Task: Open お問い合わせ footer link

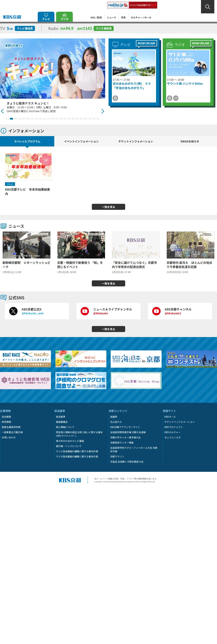Action: pyautogui.click(x=9, y=437)
